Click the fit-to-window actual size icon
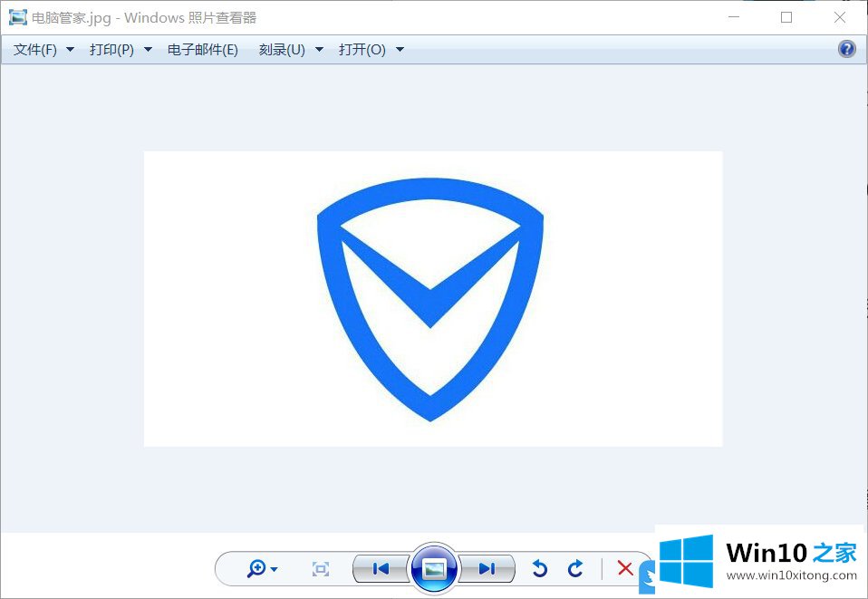The image size is (868, 599). click(x=321, y=568)
